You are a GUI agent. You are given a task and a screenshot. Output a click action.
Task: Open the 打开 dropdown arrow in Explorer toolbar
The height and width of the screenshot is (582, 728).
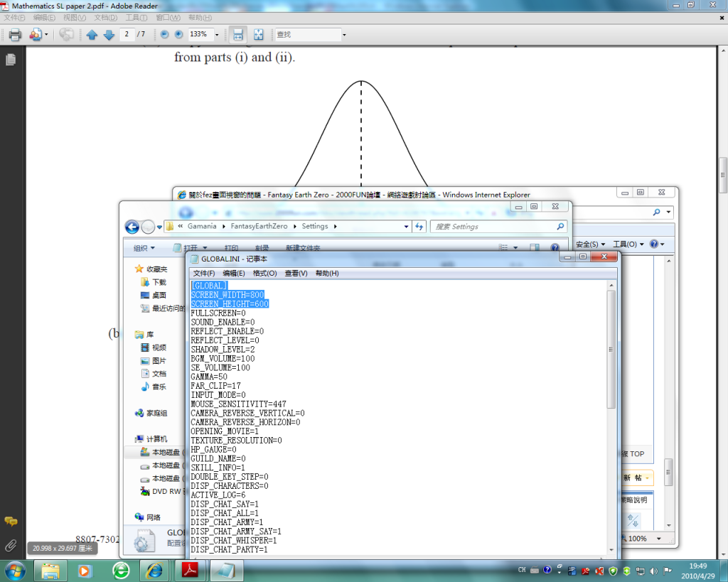(205, 248)
